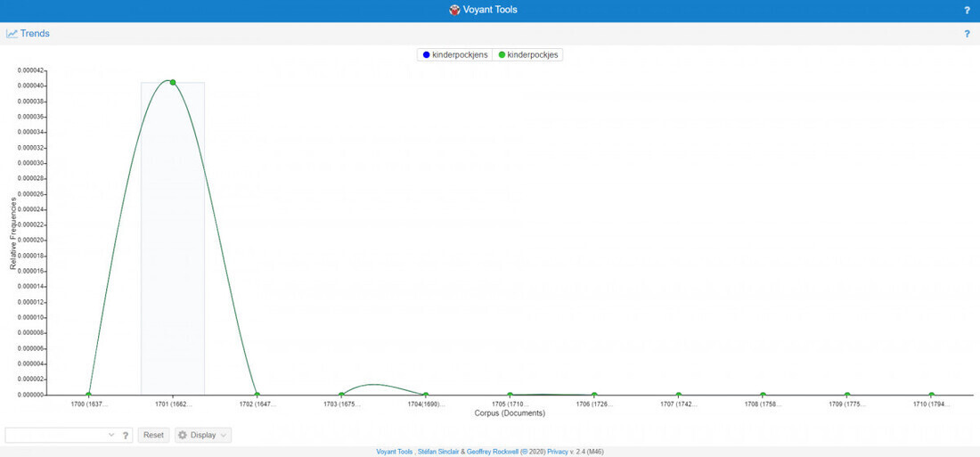Click the green data point at document 1700
This screenshot has height=457, width=980.
click(x=89, y=396)
